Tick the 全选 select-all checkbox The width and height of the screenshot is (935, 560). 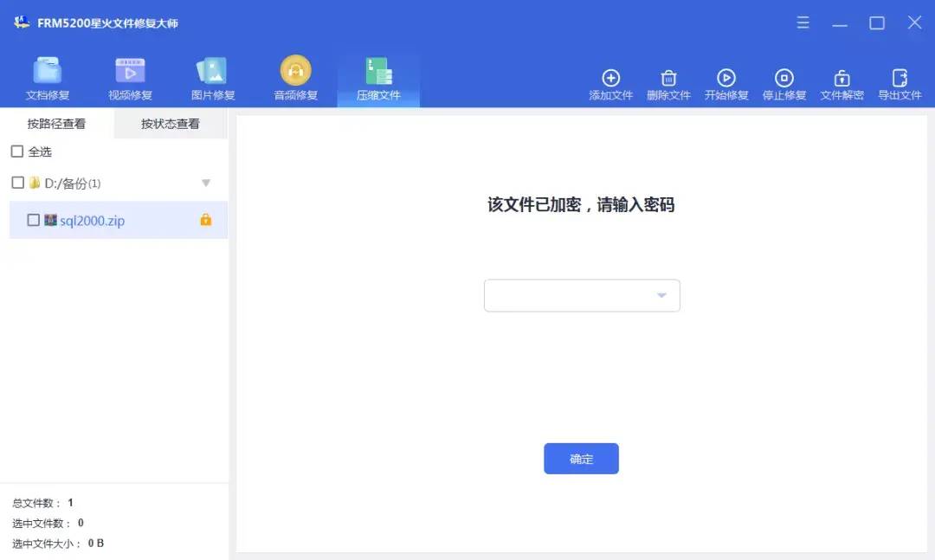[17, 151]
